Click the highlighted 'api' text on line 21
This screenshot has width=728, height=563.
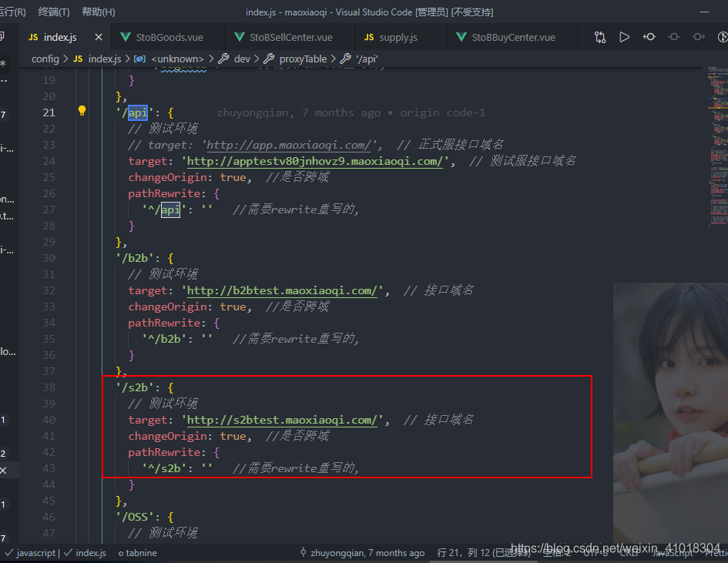(x=138, y=112)
